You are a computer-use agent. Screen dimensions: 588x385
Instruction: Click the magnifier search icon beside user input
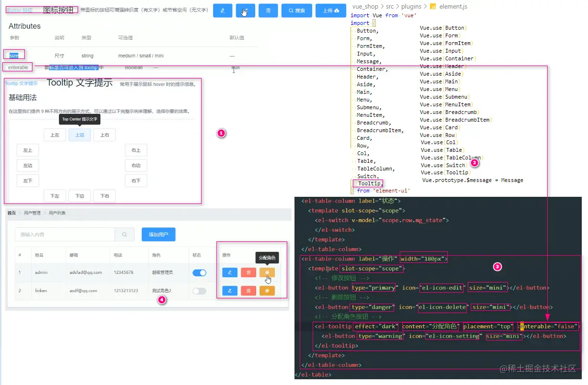coord(124,235)
